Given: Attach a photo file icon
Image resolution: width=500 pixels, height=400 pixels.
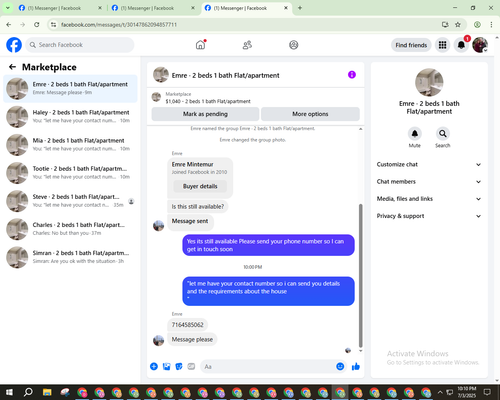Looking at the screenshot, I should click(x=166, y=366).
